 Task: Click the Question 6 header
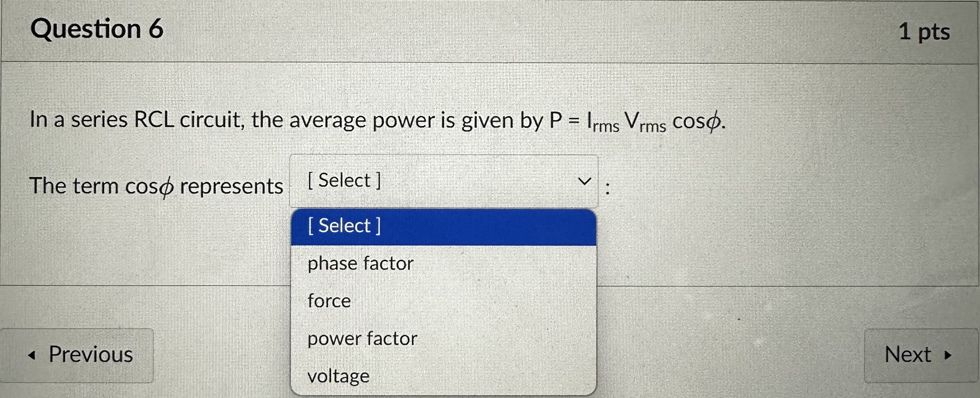pyautogui.click(x=97, y=29)
